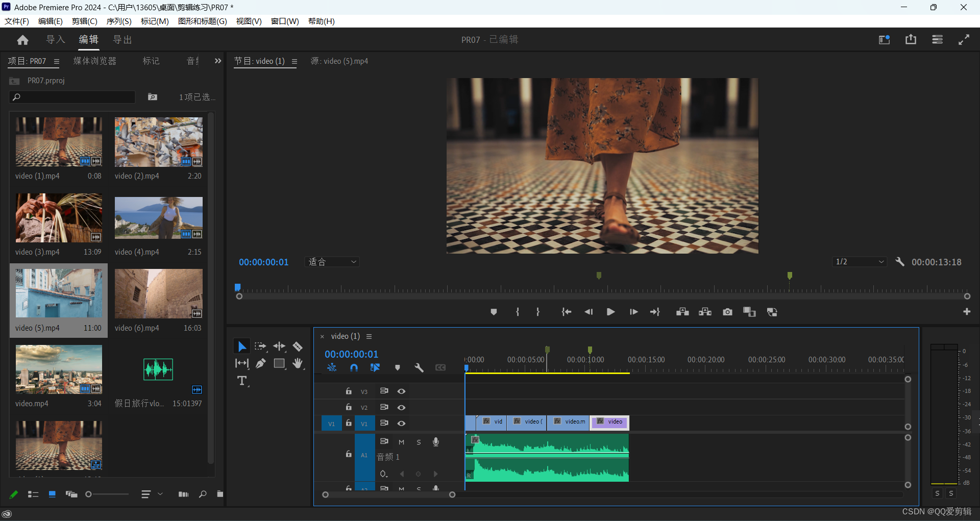980x521 pixels.
Task: Expand hidden panel tabs with the double chevron
Action: pyautogui.click(x=218, y=61)
